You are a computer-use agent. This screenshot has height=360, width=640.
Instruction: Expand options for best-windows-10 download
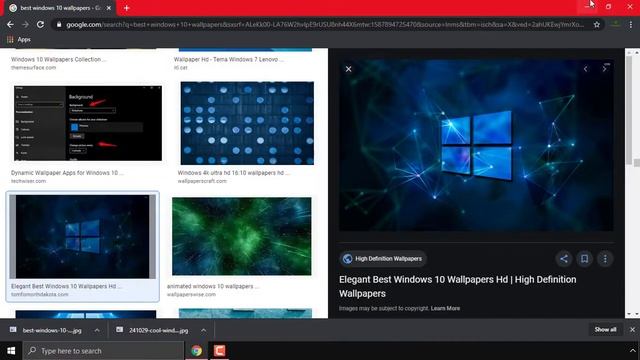[x=97, y=330]
